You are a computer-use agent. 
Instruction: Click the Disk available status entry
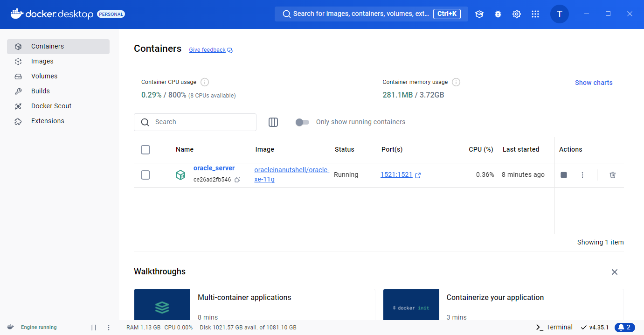click(x=248, y=328)
